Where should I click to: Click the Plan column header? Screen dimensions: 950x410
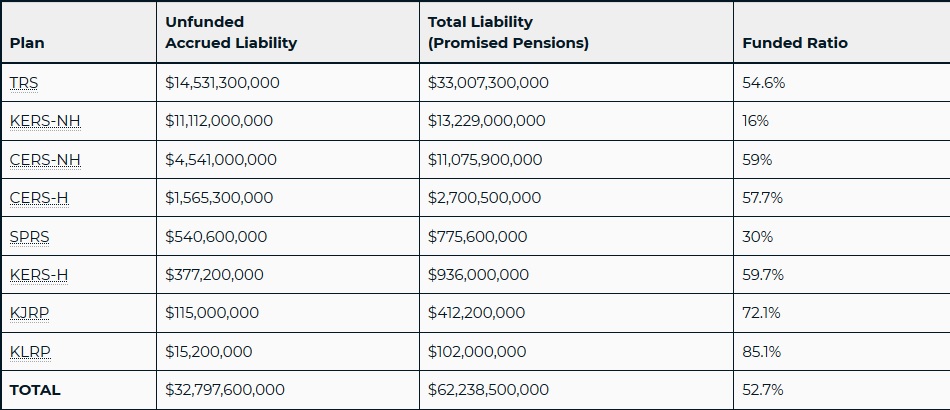27,43
